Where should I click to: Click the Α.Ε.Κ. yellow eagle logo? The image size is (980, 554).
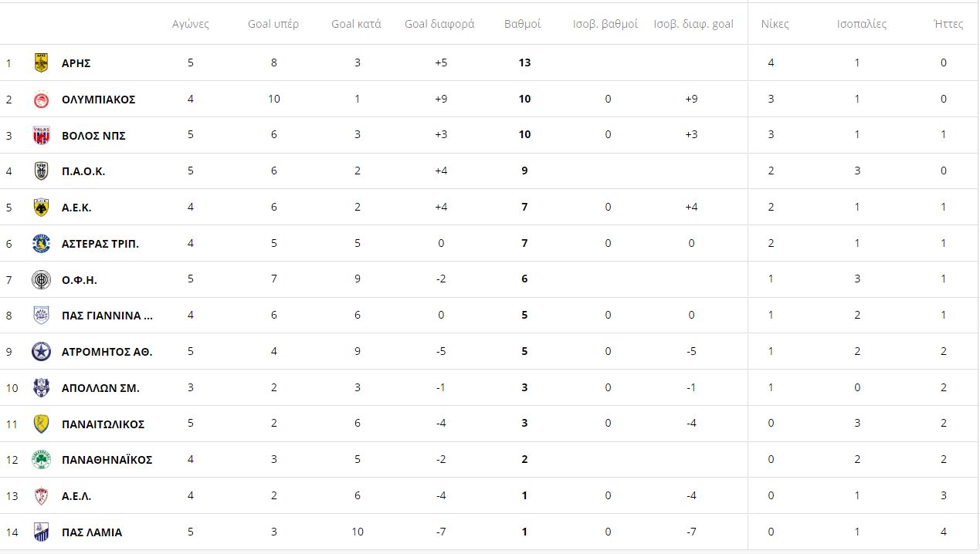click(42, 208)
